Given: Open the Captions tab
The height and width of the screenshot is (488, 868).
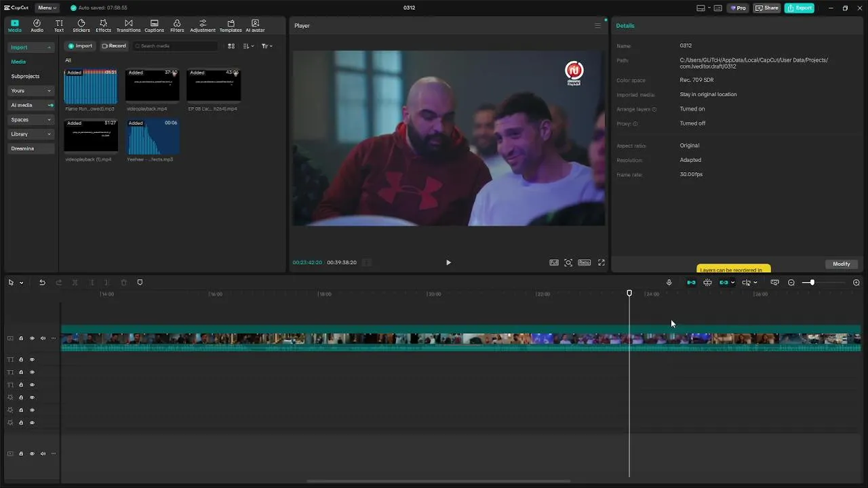Looking at the screenshot, I should click(x=154, y=26).
